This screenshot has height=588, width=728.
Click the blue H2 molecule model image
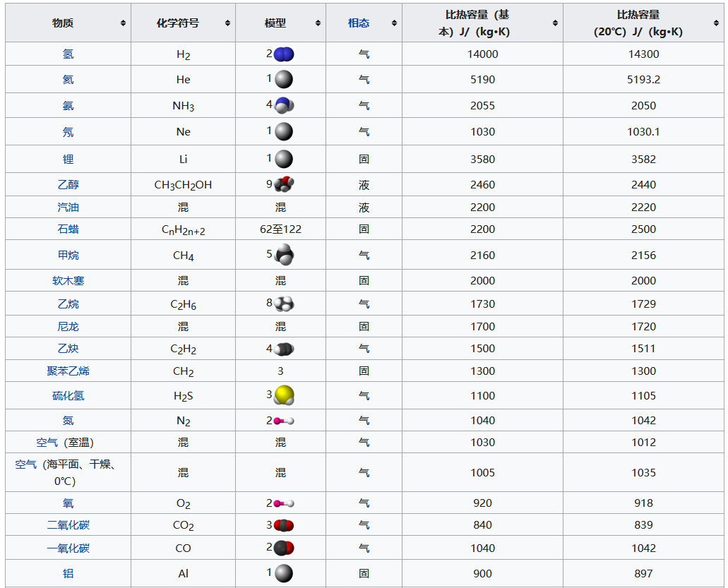[x=284, y=54]
